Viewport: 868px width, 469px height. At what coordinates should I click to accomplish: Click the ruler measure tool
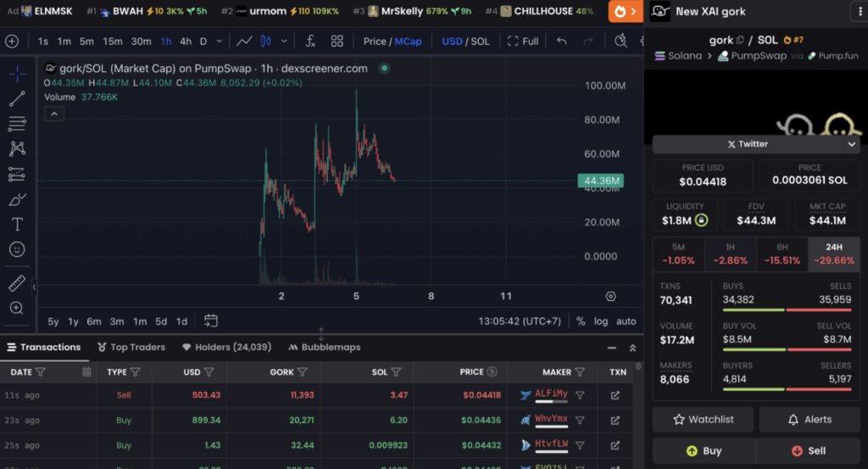click(17, 282)
